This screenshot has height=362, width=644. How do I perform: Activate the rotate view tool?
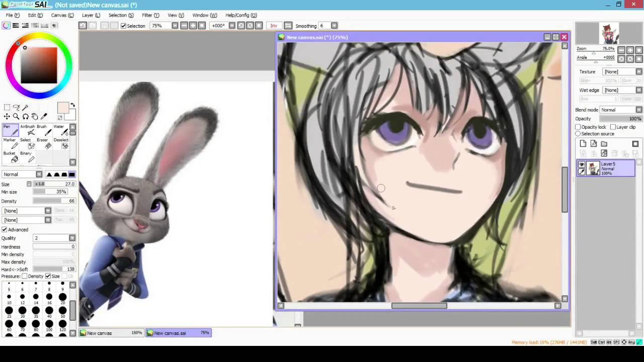click(x=25, y=117)
